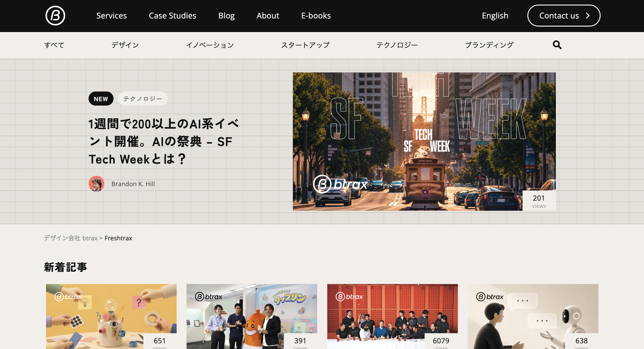Click デザイン会社 btrax breadcrumb link
The width and height of the screenshot is (644, 349).
click(x=71, y=238)
